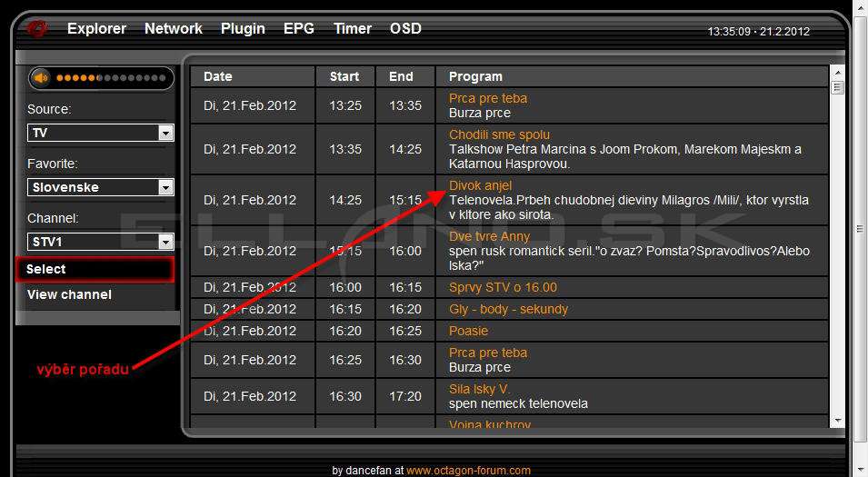This screenshot has width=868, height=477.
Task: Click the EPG list scrollbar thumb
Action: tap(838, 87)
